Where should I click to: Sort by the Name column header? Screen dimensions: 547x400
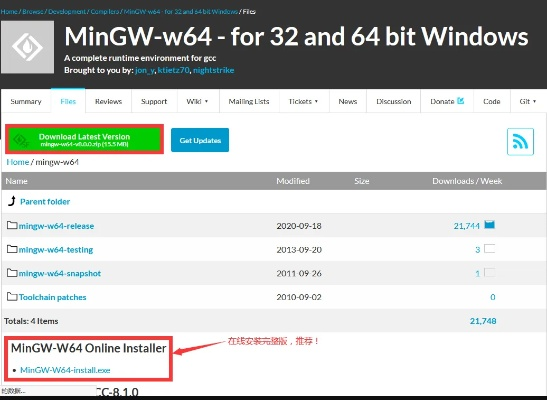[16, 181]
